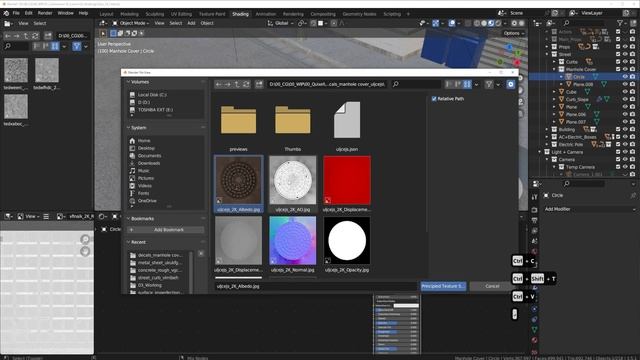Go forward in file browser dialog

point(228,84)
